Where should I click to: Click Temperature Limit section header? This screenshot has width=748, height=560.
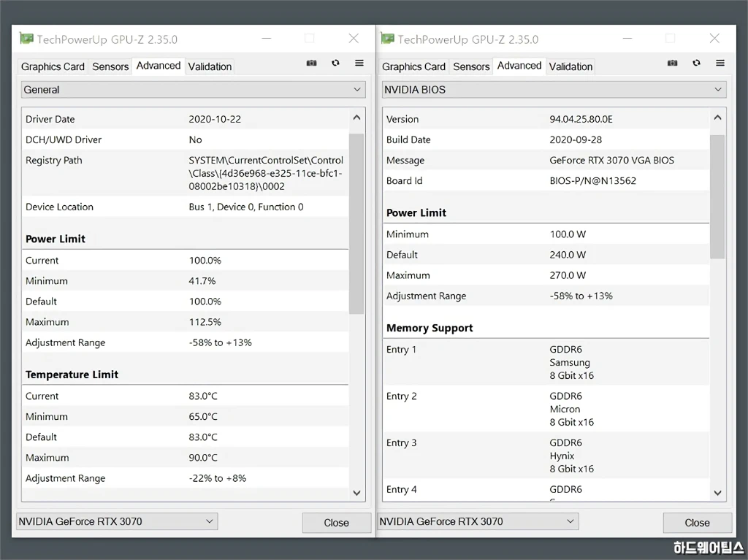pos(72,375)
